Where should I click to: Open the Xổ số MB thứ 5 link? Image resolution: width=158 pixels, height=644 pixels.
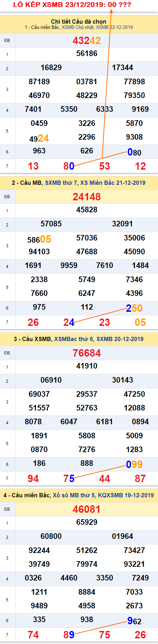[74, 495]
